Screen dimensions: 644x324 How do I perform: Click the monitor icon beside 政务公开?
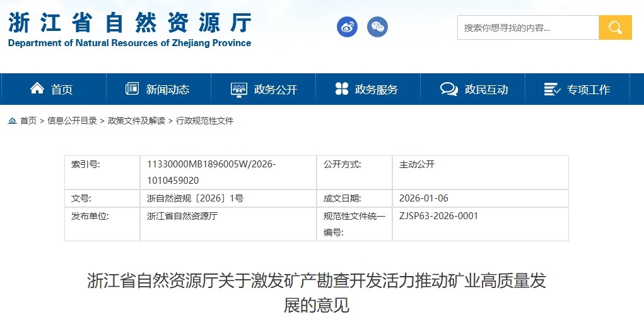pyautogui.click(x=239, y=89)
